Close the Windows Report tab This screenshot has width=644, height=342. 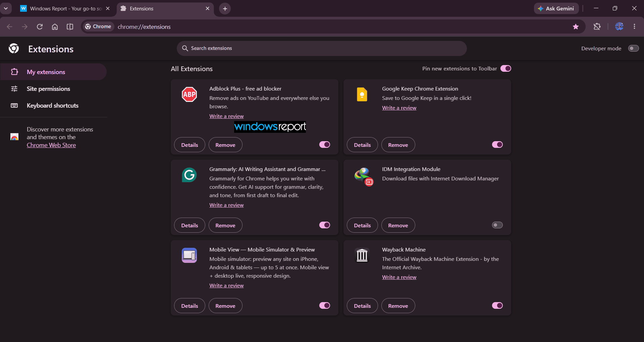click(x=108, y=8)
